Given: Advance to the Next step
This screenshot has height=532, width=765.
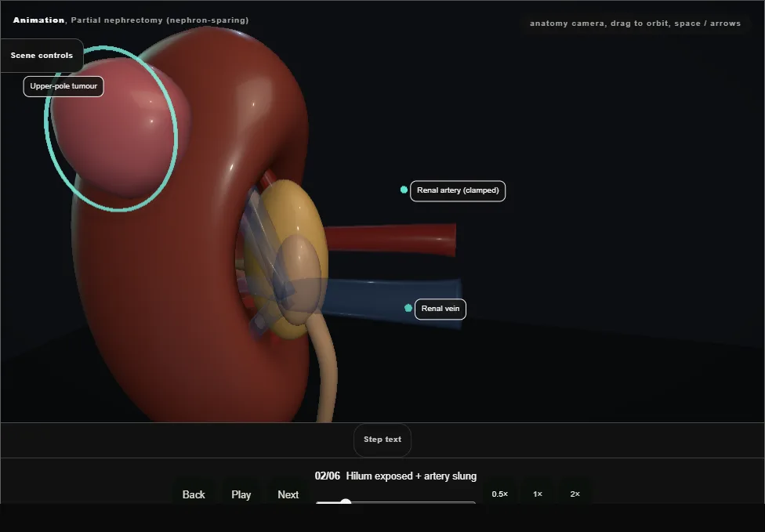Looking at the screenshot, I should [288, 494].
